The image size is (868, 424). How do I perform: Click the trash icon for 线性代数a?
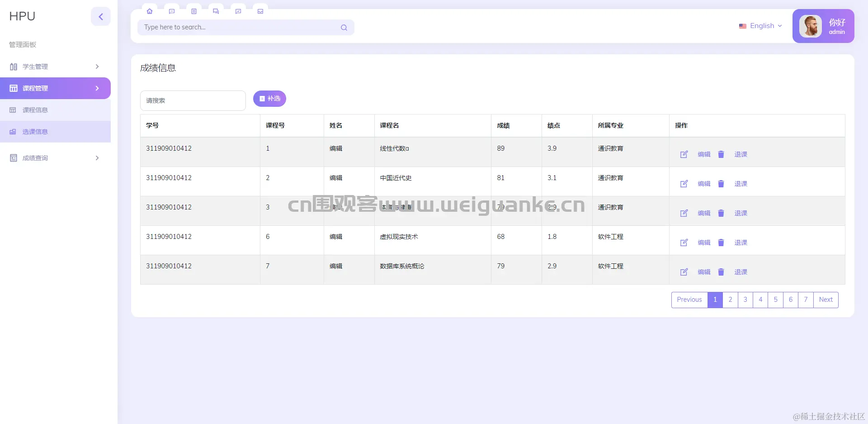[721, 154]
